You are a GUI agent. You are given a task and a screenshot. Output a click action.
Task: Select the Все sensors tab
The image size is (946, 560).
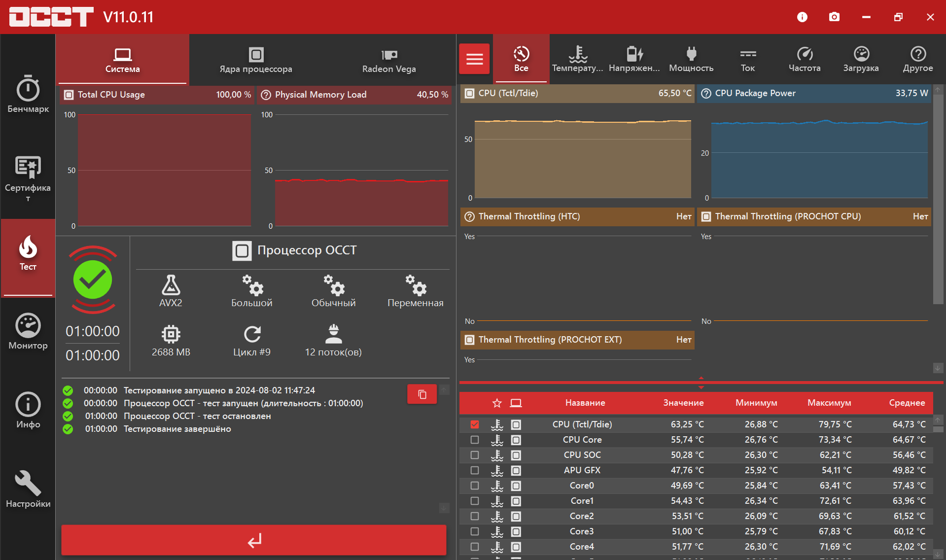coord(521,59)
